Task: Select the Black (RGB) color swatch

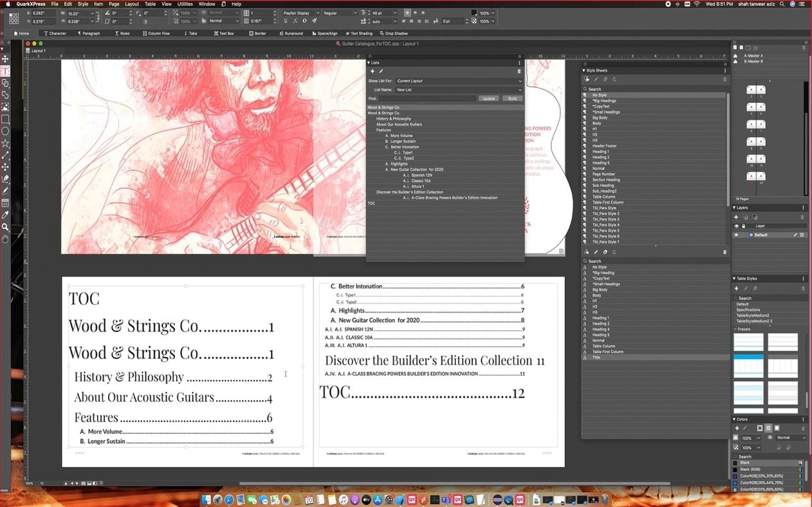Action: [769, 470]
